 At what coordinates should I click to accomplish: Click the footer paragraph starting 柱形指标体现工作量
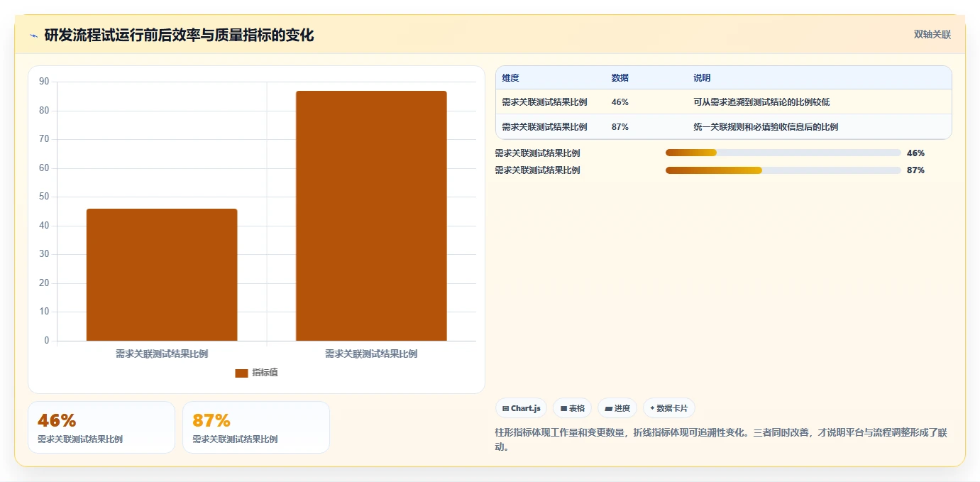tap(721, 440)
